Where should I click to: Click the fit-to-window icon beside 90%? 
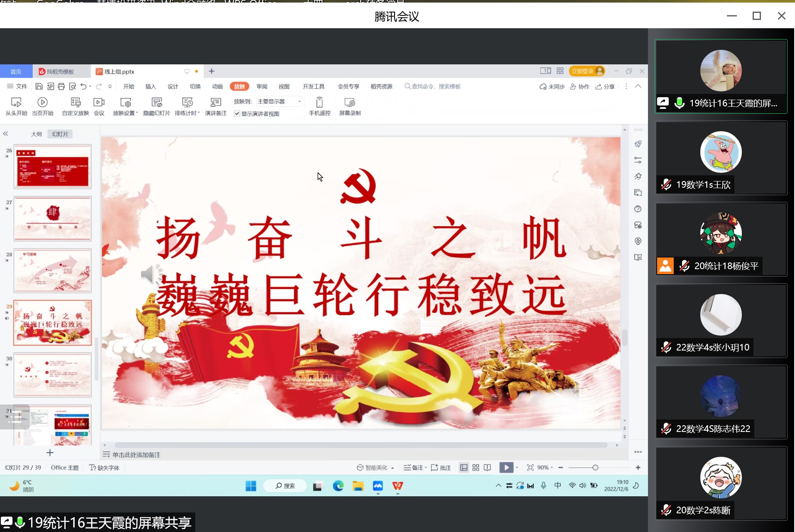coord(530,468)
